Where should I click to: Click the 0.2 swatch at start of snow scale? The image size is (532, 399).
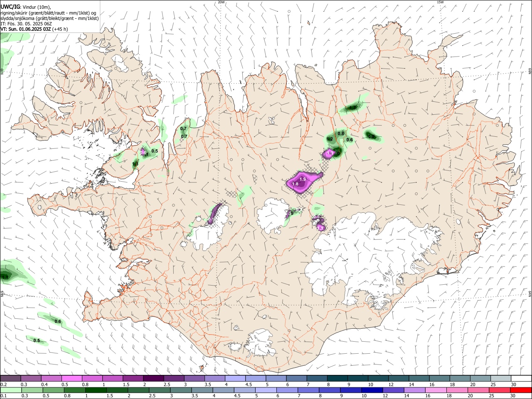click(x=11, y=378)
